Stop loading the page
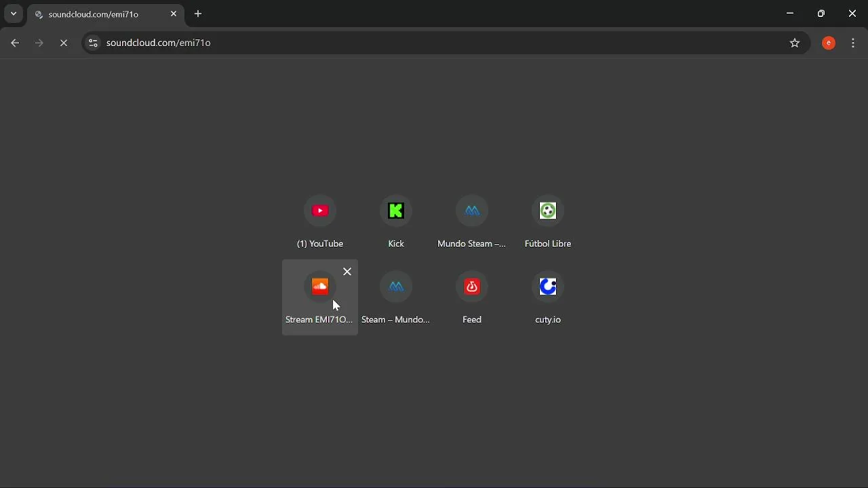Screen dimensions: 868x488 point(64,43)
